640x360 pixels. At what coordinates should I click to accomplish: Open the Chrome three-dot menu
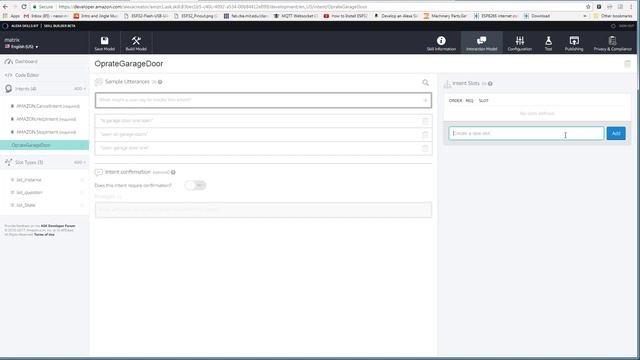point(631,7)
